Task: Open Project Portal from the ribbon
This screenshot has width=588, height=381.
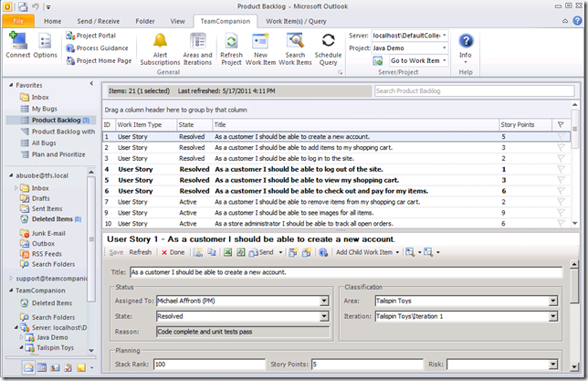Action: pos(90,36)
